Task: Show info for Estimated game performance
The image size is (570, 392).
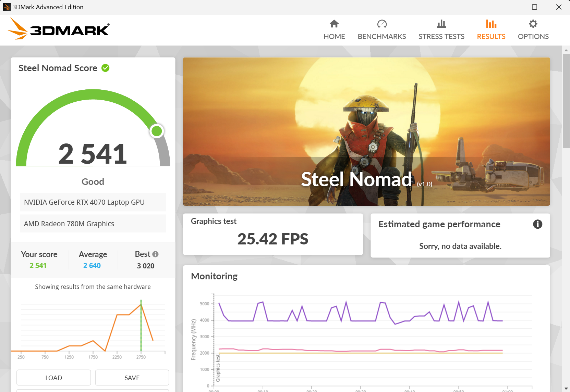Action: pyautogui.click(x=537, y=224)
